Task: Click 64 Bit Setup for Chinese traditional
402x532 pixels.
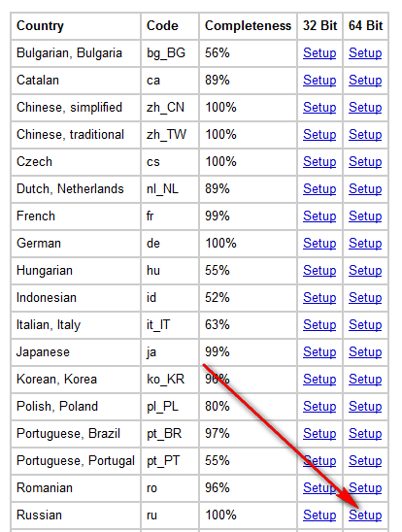Action: click(365, 134)
